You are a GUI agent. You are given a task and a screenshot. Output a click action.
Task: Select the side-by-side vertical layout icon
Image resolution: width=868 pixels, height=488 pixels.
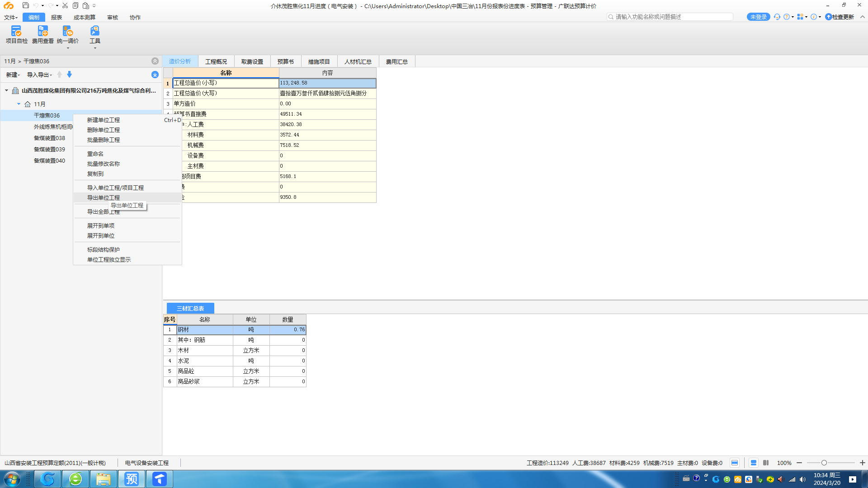point(766,463)
